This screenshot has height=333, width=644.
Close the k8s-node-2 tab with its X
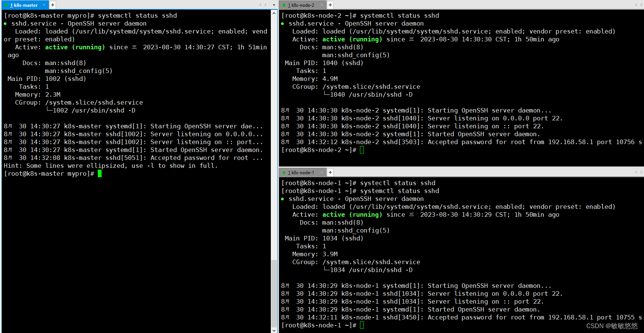point(322,5)
